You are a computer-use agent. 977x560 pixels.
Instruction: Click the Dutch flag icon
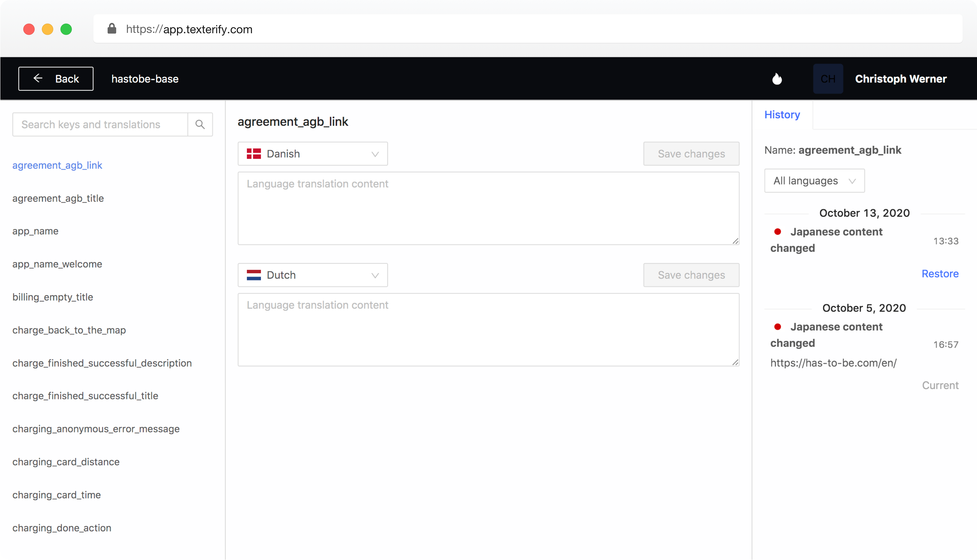pos(254,275)
